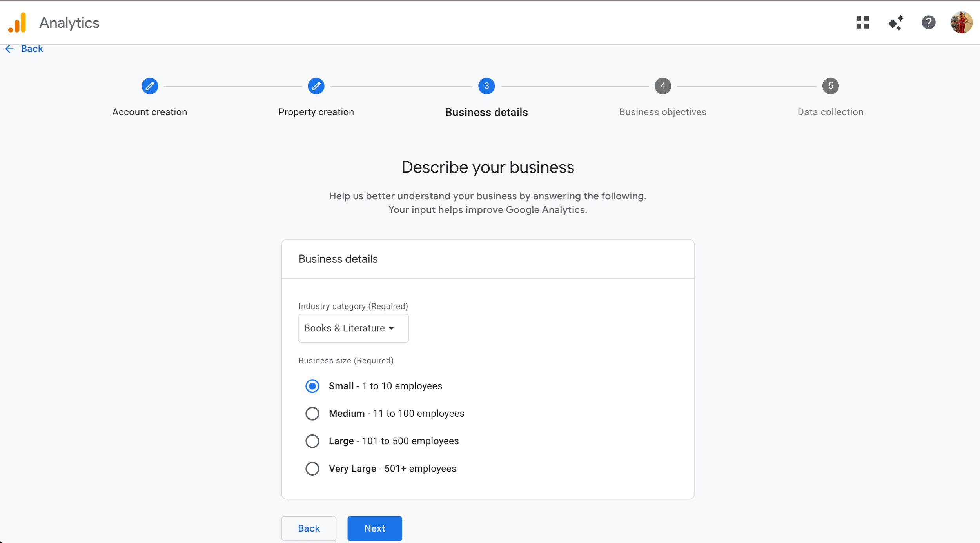Screen dimensions: 980x543
Task: Open Help via the question mark icon
Action: coord(928,23)
